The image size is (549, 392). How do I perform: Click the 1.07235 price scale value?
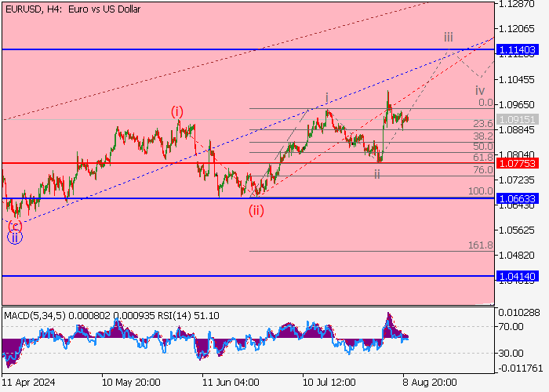pyautogui.click(x=516, y=180)
